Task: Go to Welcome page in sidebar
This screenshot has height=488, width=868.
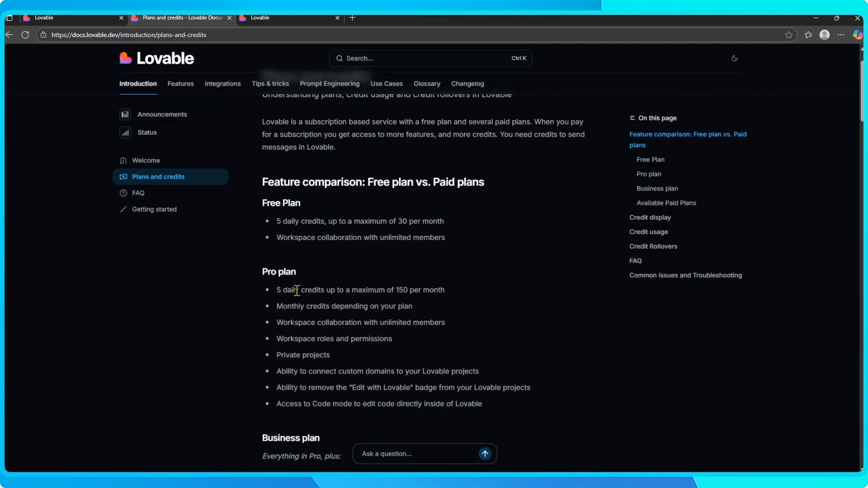Action: click(x=146, y=160)
